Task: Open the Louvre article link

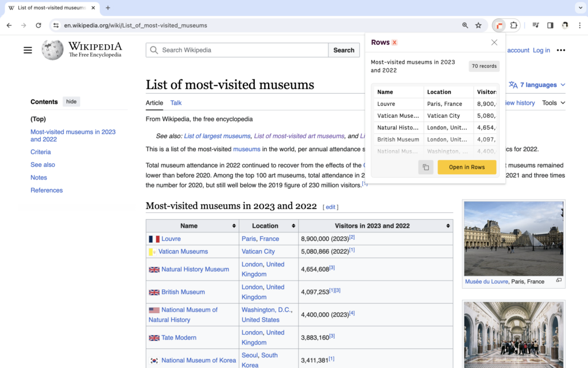Action: coord(171,239)
